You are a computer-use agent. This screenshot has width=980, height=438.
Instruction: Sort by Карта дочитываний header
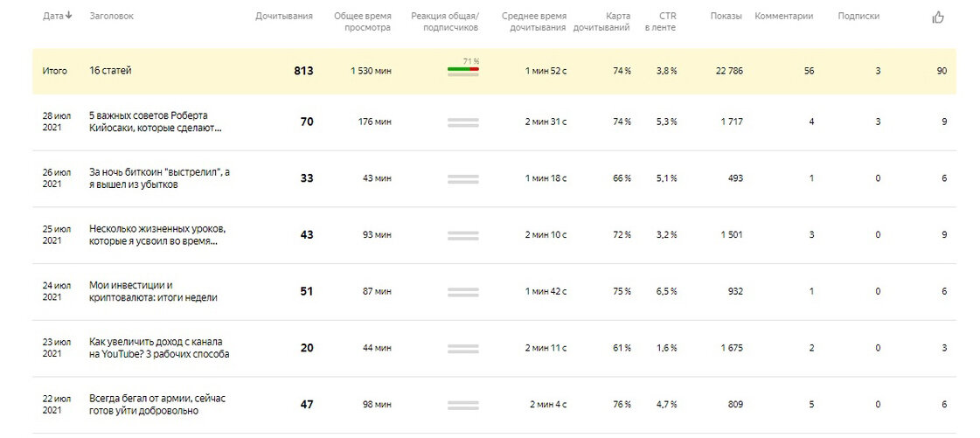(601, 22)
